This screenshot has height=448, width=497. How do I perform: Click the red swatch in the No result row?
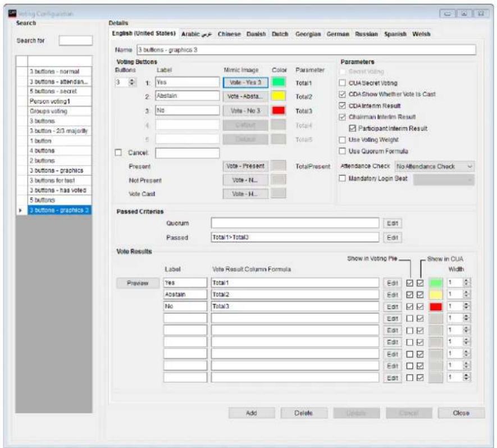click(436, 307)
